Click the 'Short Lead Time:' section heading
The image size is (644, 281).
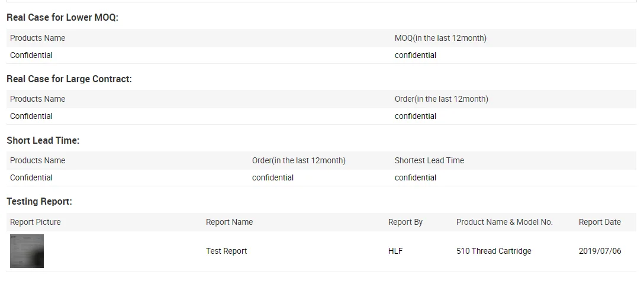(x=43, y=141)
